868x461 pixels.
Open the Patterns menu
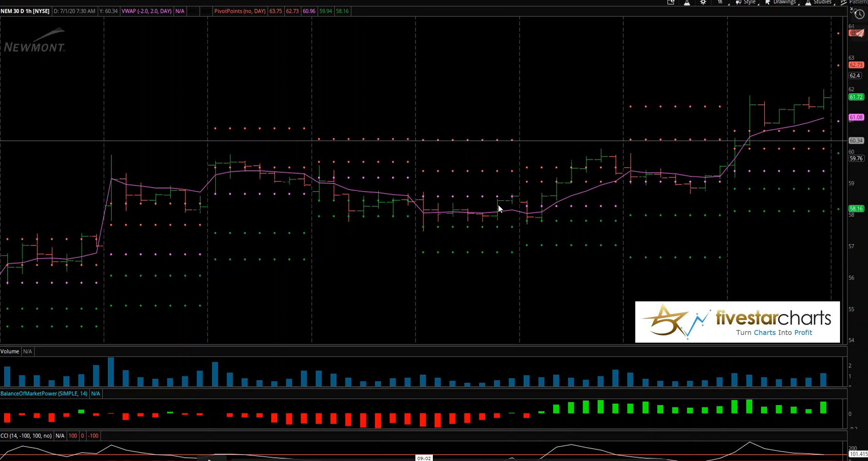(x=854, y=2)
